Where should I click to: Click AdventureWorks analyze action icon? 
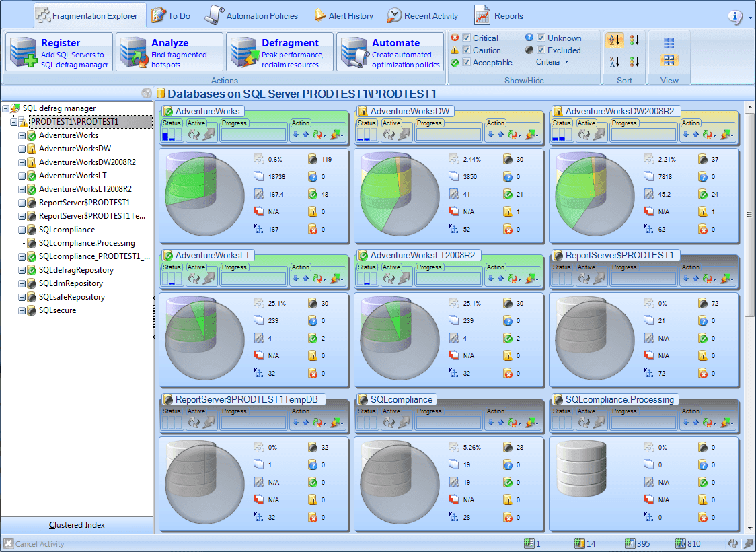coord(319,135)
